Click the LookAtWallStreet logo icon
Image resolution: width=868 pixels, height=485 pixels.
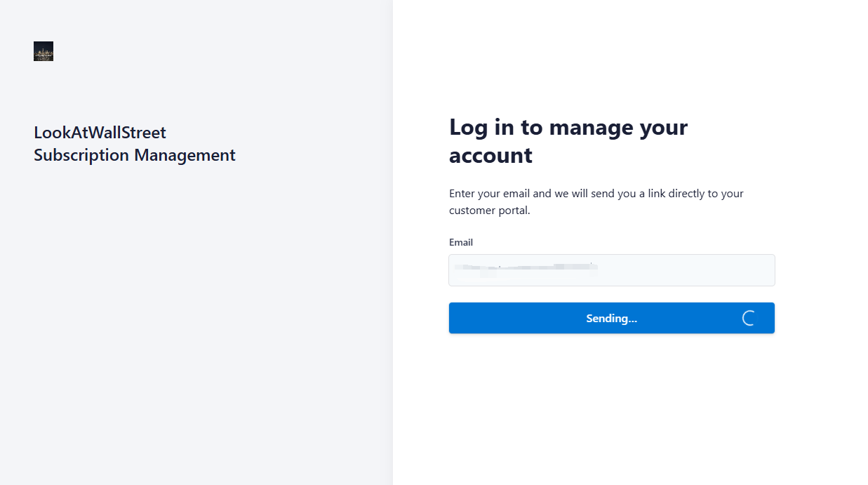[44, 51]
